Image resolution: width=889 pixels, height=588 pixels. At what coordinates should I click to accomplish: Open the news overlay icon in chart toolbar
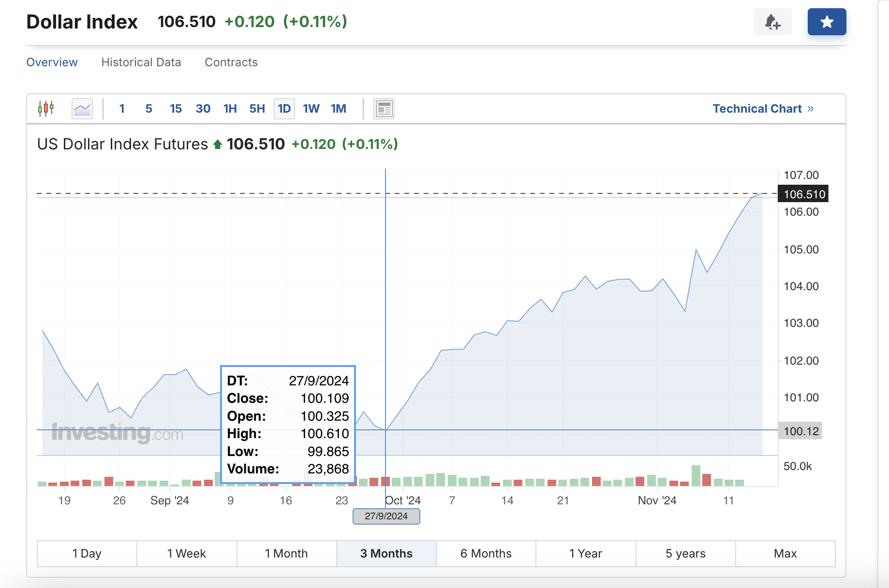(384, 109)
